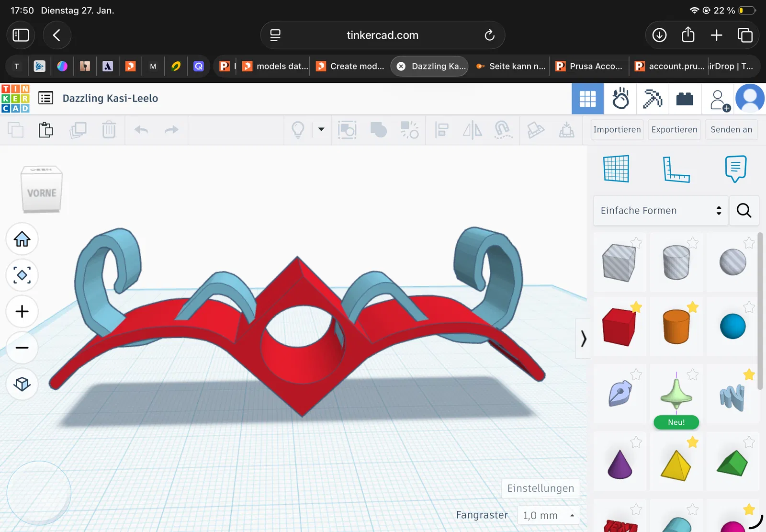Select the yellow pyramid shape
This screenshot has height=532, width=766.
(x=676, y=465)
